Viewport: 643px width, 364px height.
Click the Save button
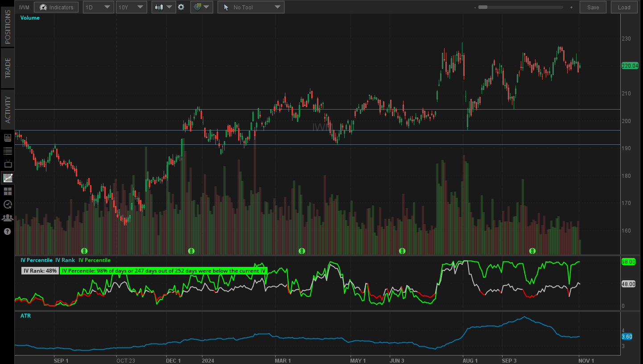click(x=593, y=7)
